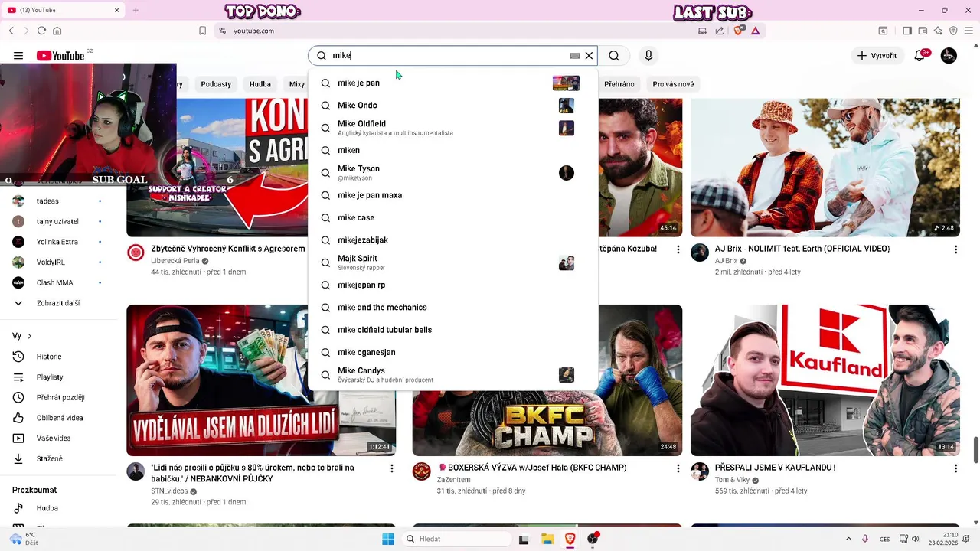This screenshot has height=551, width=980.
Task: Click the Vytvořit button
Action: click(x=877, y=56)
